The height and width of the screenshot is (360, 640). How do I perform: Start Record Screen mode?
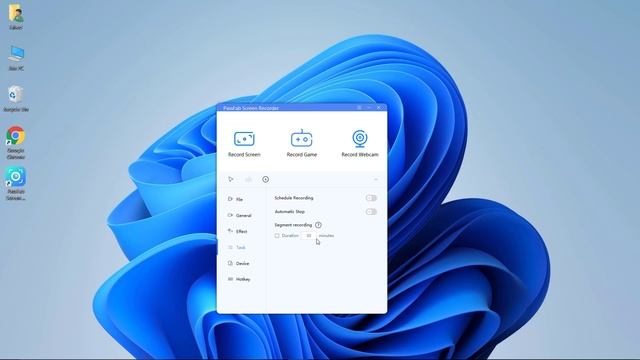coord(244,143)
